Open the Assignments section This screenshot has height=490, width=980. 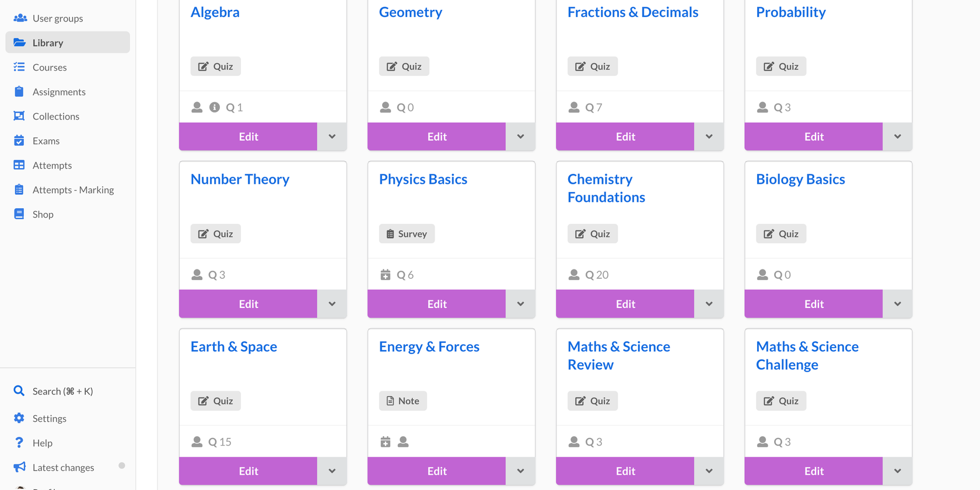(59, 92)
